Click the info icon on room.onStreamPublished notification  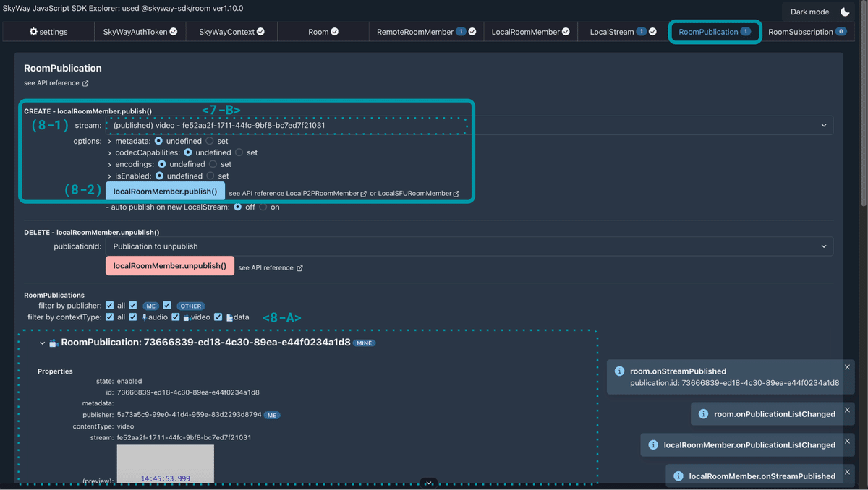click(x=619, y=371)
